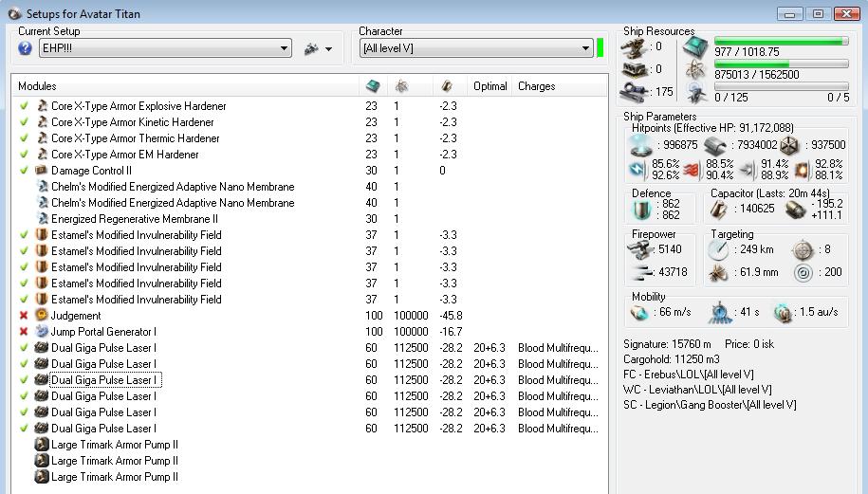Image resolution: width=868 pixels, height=494 pixels.
Task: Select the Energized Regenerative Membrane II row
Action: coord(310,218)
